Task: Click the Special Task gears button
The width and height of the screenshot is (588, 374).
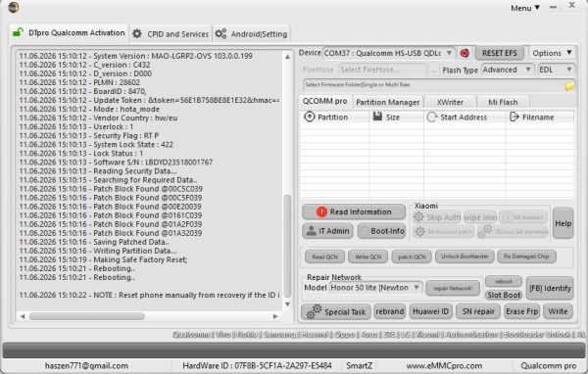Action: (x=336, y=311)
